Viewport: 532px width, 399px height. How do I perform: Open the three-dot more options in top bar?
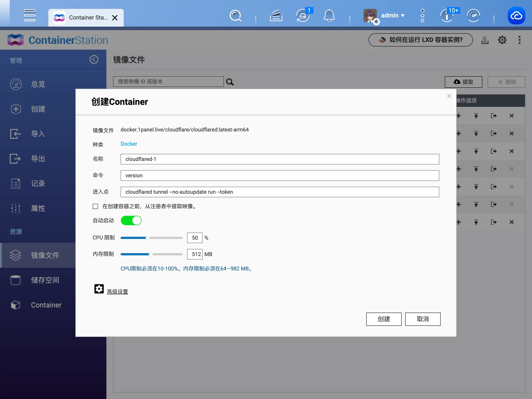coord(422,16)
